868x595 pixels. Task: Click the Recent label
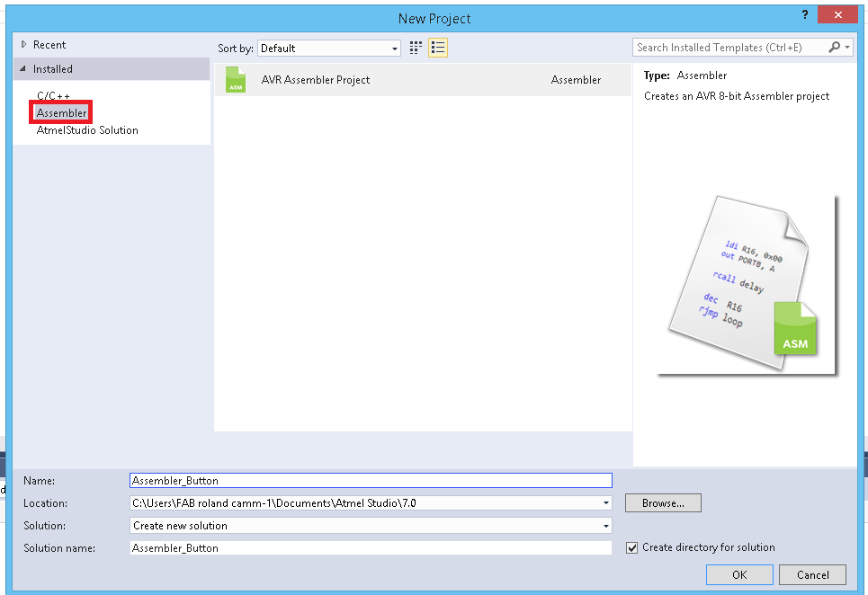click(x=49, y=45)
